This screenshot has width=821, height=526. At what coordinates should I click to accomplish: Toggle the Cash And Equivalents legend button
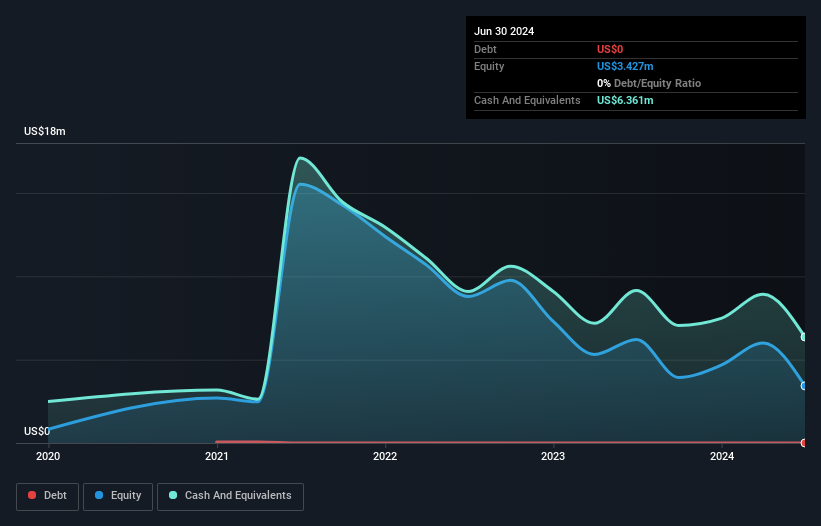(230, 496)
